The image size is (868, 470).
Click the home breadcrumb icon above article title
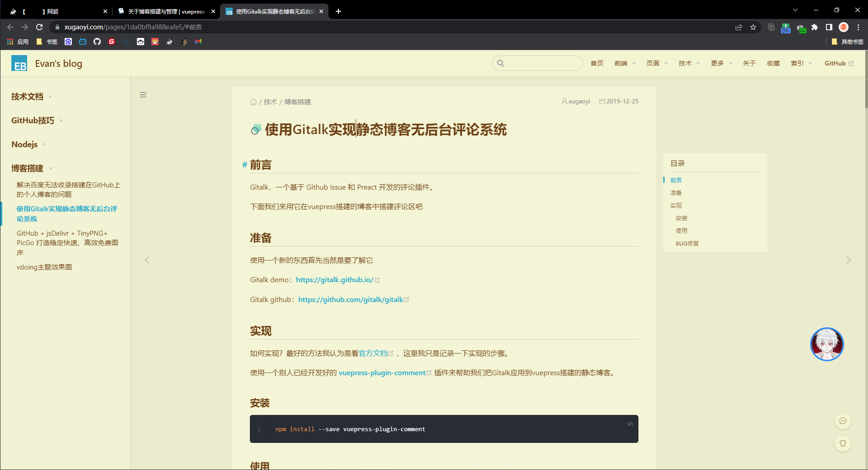coord(253,102)
